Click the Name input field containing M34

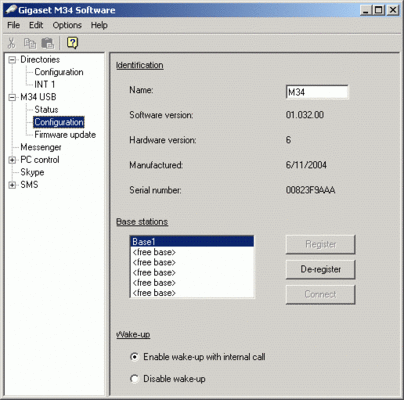click(x=317, y=92)
